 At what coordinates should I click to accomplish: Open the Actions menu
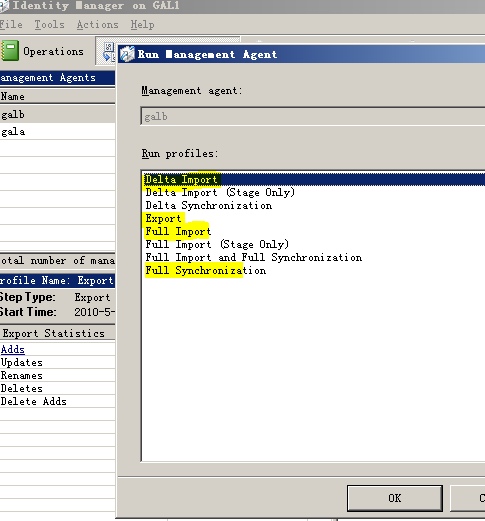(97, 24)
